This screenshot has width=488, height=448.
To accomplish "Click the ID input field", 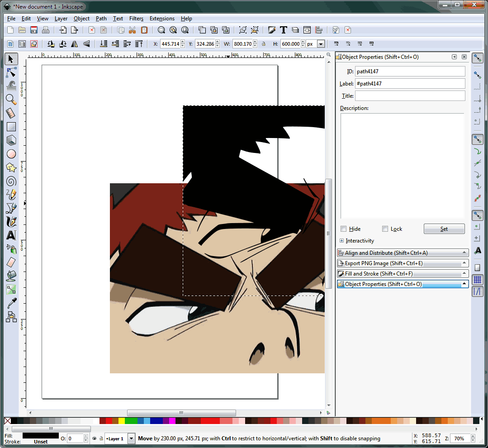I will [x=410, y=71].
